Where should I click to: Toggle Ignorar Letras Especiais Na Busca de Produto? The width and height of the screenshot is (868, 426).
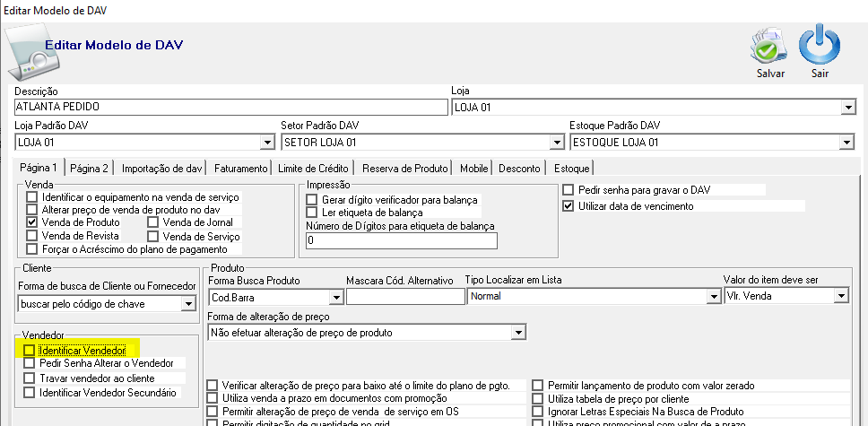[538, 412]
